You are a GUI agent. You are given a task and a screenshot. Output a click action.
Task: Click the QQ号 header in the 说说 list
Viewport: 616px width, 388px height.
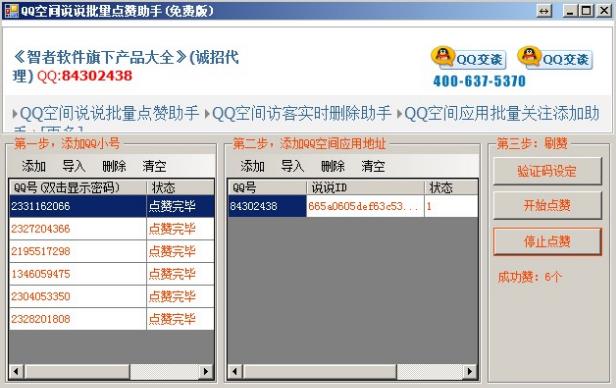coord(267,187)
